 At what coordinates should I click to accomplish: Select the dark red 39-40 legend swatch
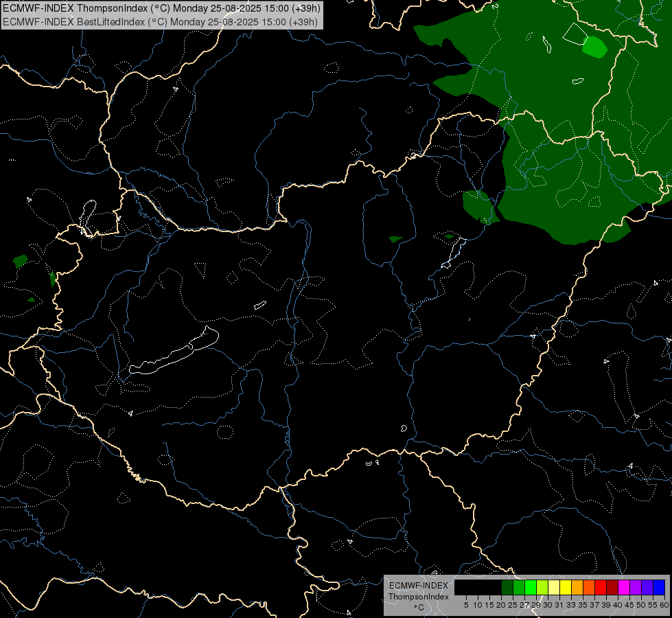(612, 587)
